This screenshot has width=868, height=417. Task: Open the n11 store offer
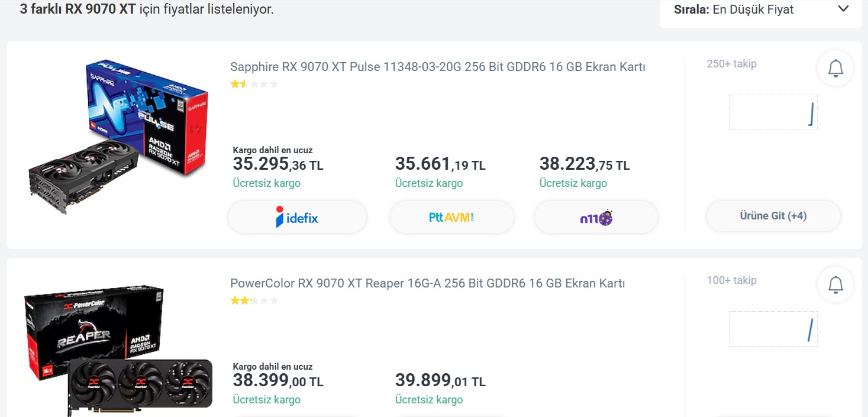596,217
